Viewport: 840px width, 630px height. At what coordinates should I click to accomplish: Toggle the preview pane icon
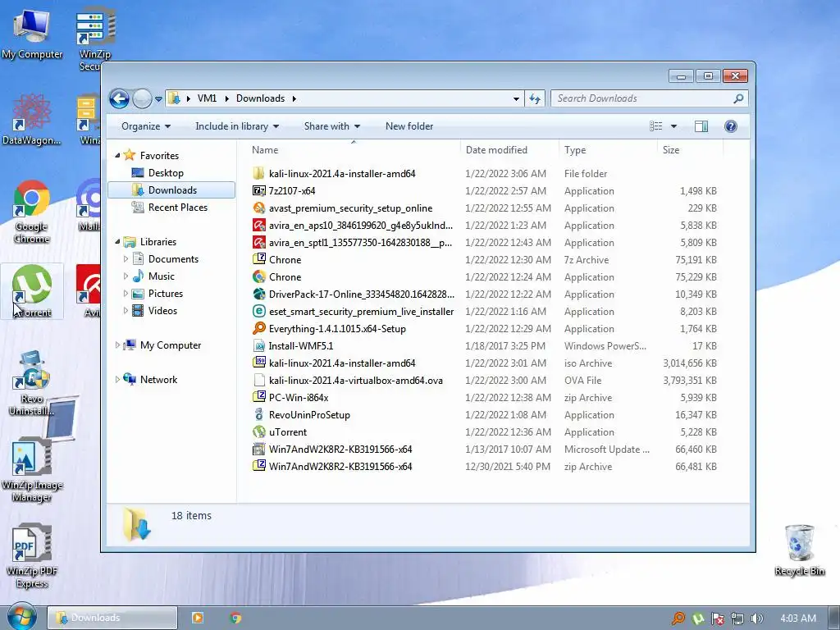coord(701,126)
